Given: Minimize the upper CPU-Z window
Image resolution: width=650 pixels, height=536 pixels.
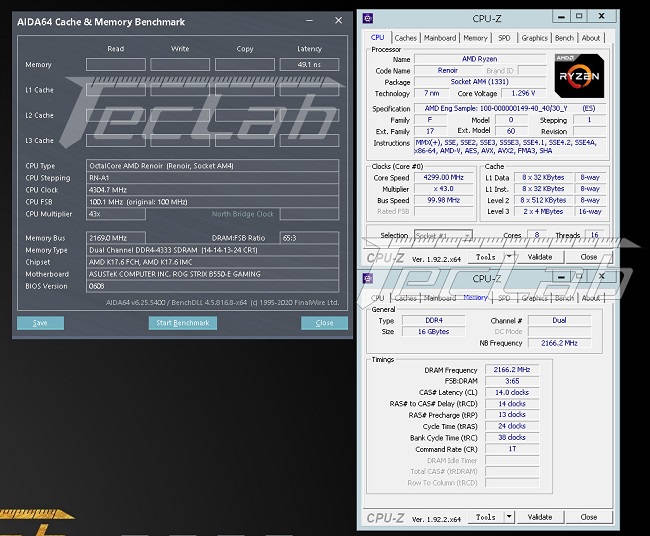Looking at the screenshot, I should [x=561, y=17].
